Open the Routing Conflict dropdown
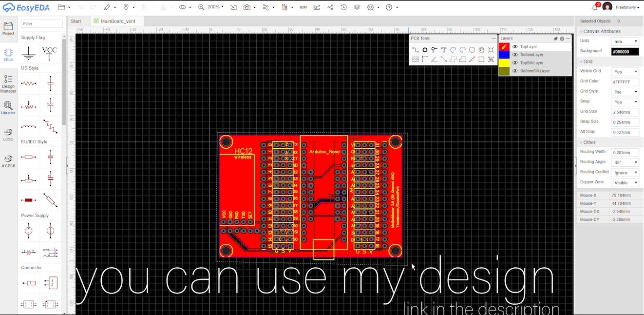 coord(625,173)
